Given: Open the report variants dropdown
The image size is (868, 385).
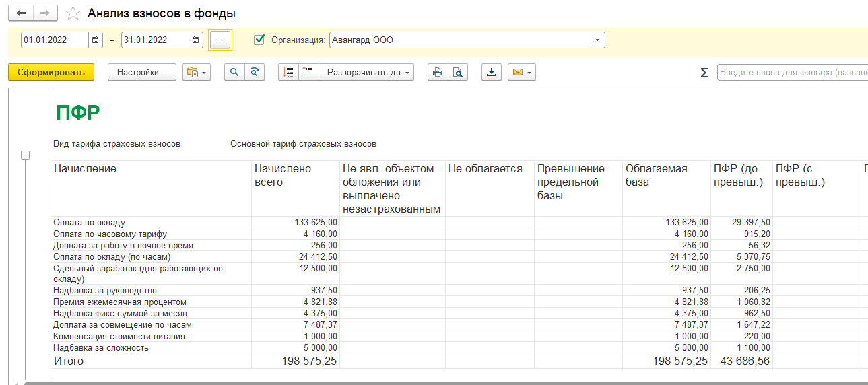Looking at the screenshot, I should coord(197,73).
